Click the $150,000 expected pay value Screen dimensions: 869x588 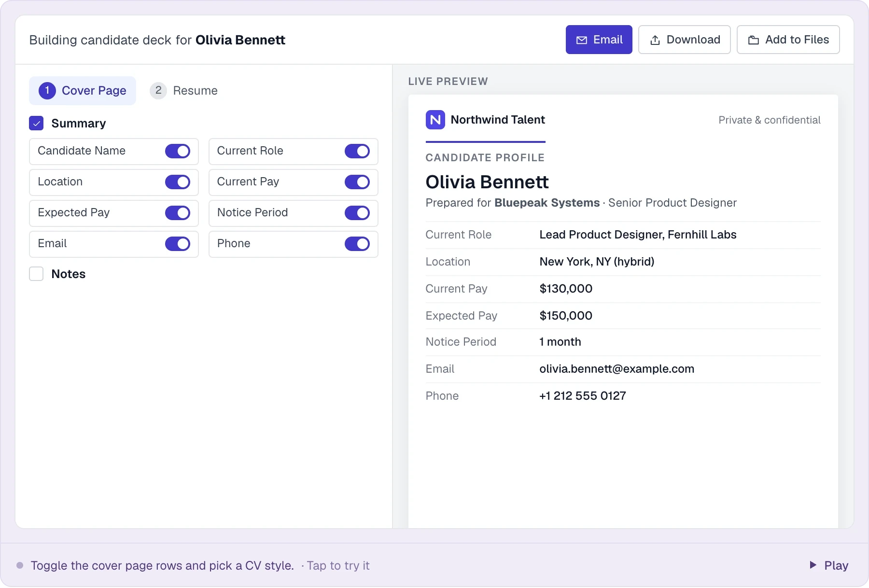click(566, 316)
